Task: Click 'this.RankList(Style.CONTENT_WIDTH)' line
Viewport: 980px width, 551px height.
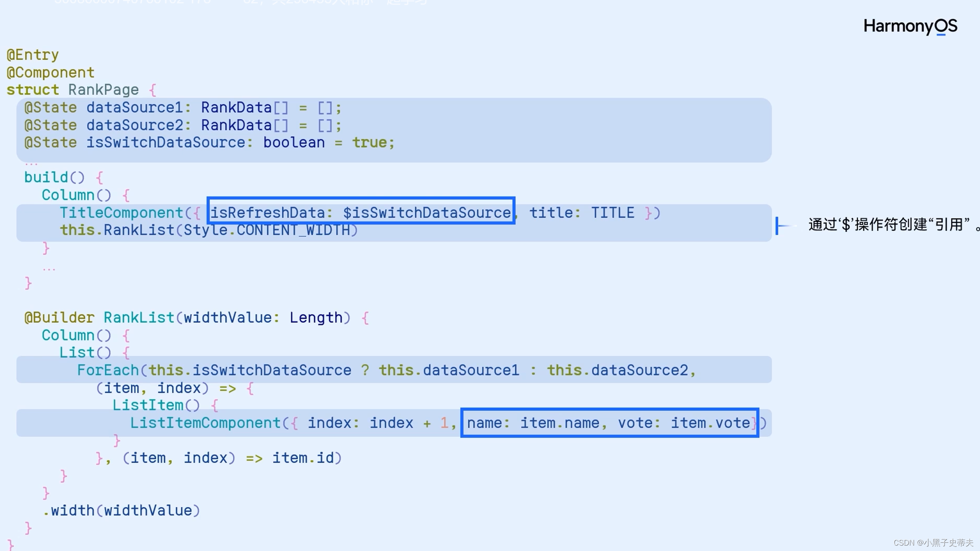Action: pos(209,230)
